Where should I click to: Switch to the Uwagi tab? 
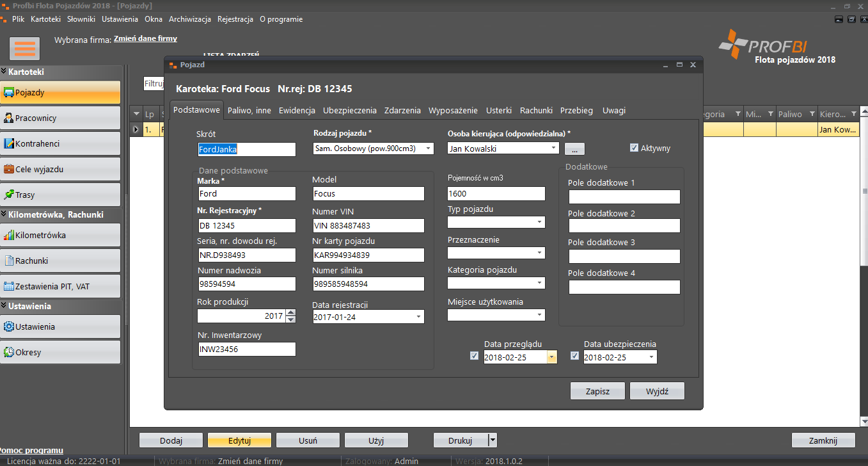point(614,110)
